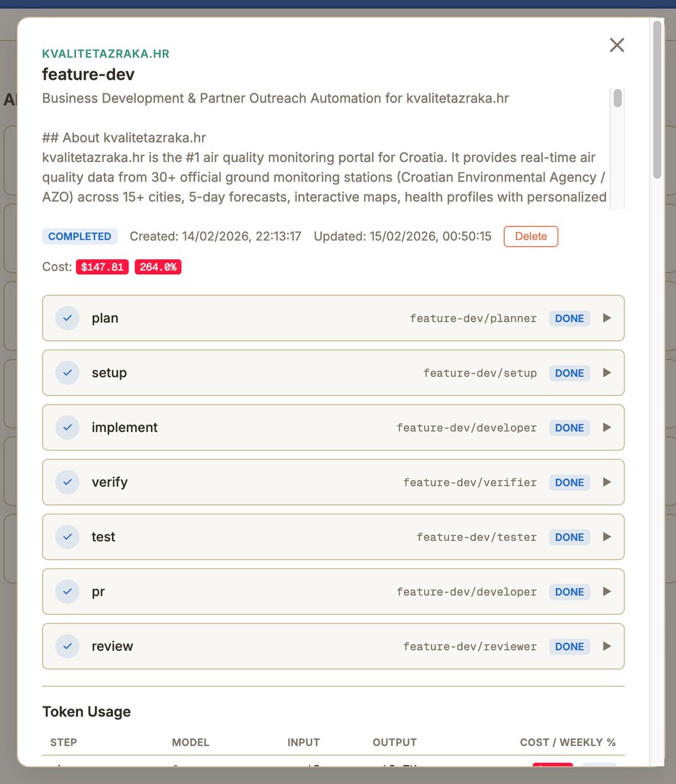The width and height of the screenshot is (676, 784).
Task: Expand the review step details
Action: pos(607,646)
